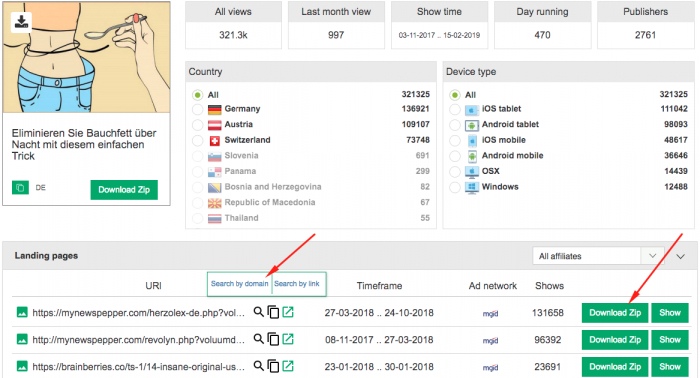The image size is (700, 378).
Task: Show brainberries landing page
Action: 670,367
